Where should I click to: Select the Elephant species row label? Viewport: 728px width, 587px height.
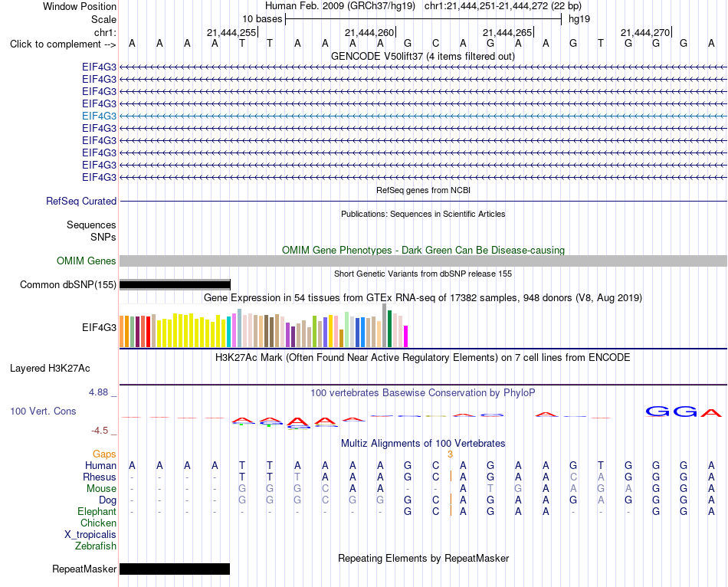point(97,511)
